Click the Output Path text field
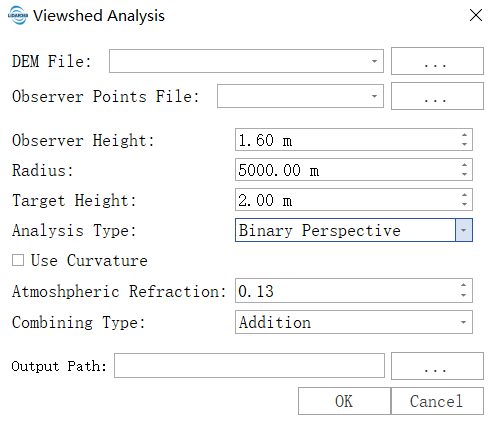Viewport: 494px width, 426px height. click(249, 366)
